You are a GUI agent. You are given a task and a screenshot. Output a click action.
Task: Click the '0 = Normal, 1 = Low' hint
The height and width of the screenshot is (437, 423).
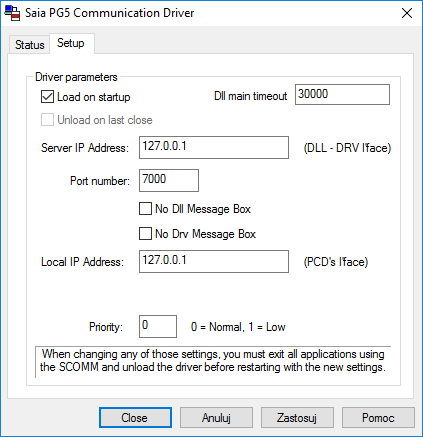238,327
